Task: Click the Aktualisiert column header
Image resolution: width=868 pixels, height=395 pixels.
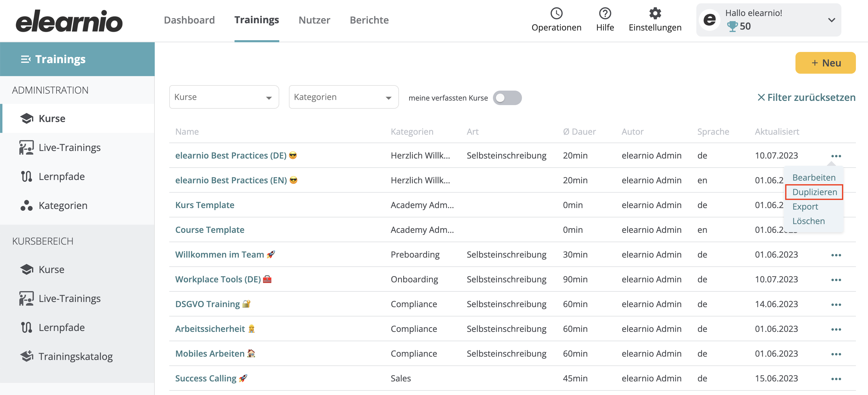Action: (777, 132)
